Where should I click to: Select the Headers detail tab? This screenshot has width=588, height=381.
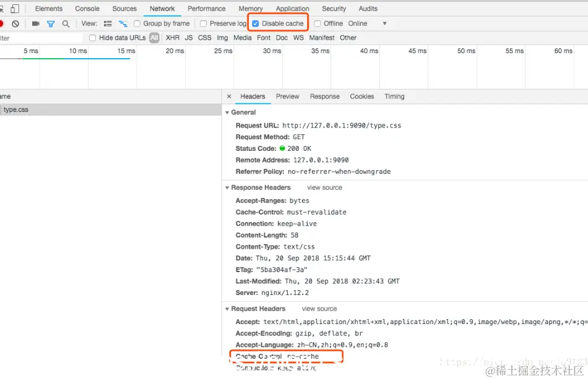[x=253, y=96]
